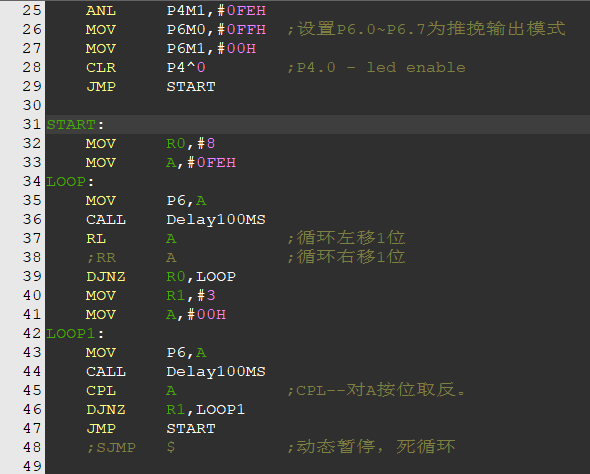Click CPL instruction on line 45
The height and width of the screenshot is (474, 590).
pyautogui.click(x=101, y=390)
